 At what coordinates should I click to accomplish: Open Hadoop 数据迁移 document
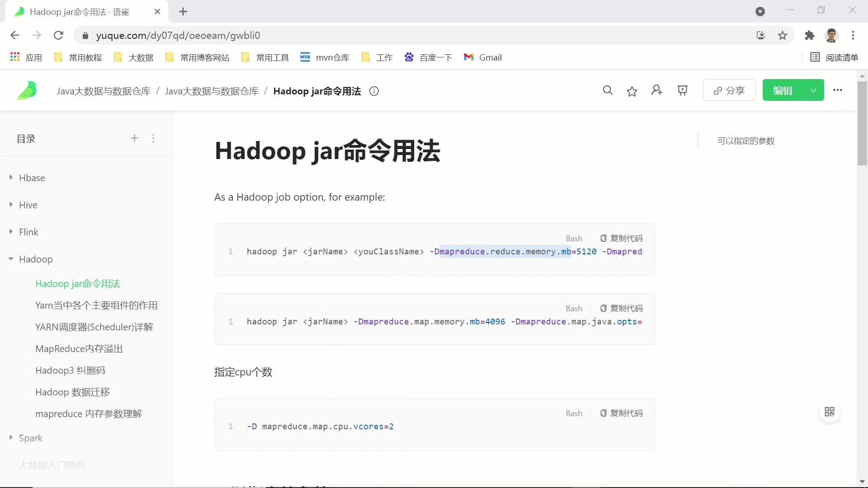pyautogui.click(x=72, y=392)
